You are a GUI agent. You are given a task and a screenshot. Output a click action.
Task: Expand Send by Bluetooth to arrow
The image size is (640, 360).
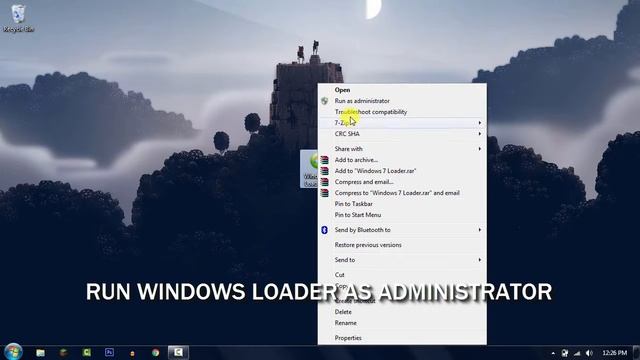(480, 230)
